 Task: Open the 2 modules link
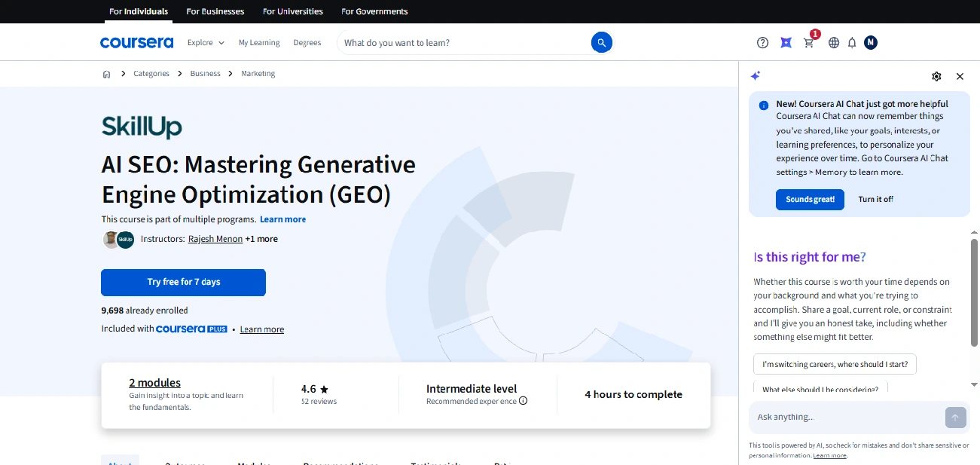coord(155,383)
